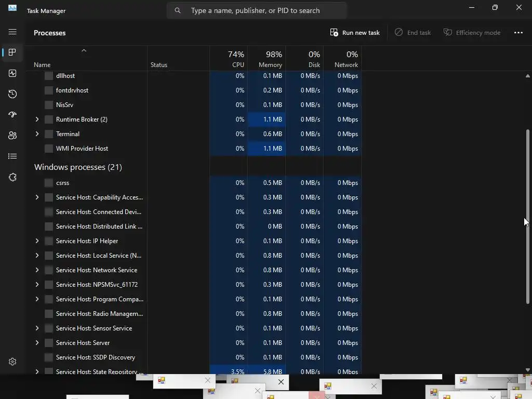532x399 pixels.
Task: Click the 0 MB memory value for Distributed Link
Action: [275, 227]
